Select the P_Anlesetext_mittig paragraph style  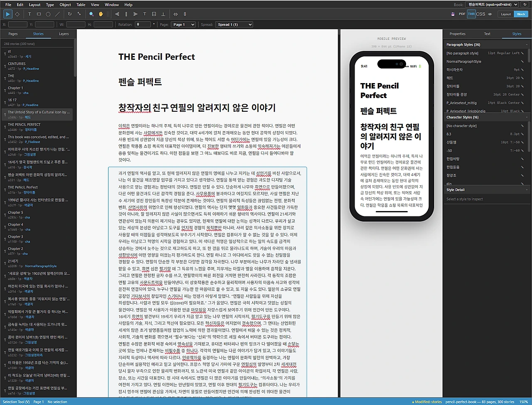[x=485, y=103]
